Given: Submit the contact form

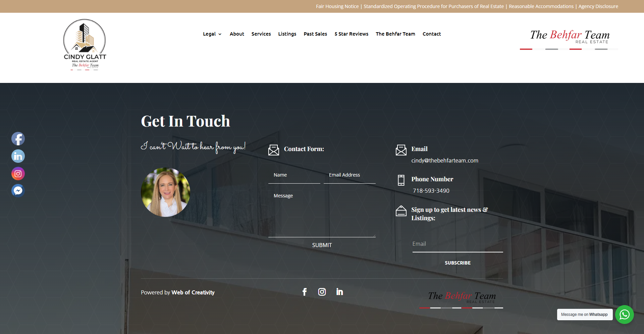Looking at the screenshot, I should click(x=322, y=245).
